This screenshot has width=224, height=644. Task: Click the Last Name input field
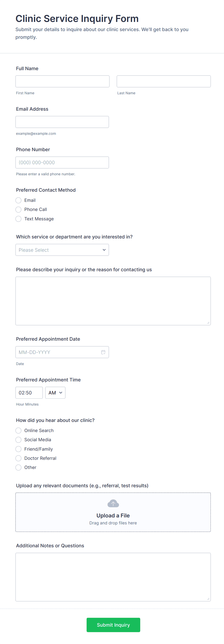pos(164,81)
